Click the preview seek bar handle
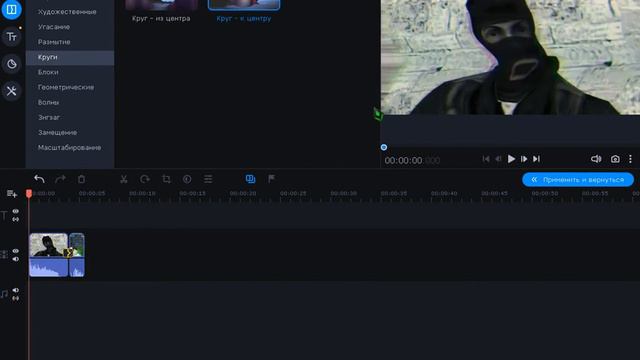This screenshot has width=640, height=360. click(384, 147)
